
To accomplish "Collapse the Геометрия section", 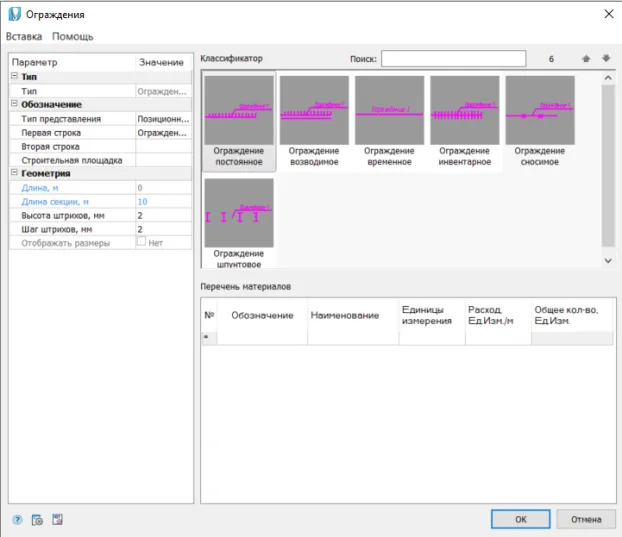I will [14, 173].
